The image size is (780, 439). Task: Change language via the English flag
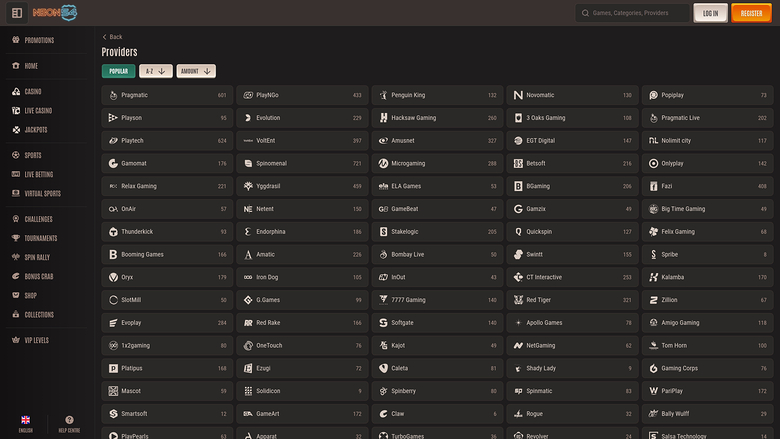pyautogui.click(x=25, y=423)
